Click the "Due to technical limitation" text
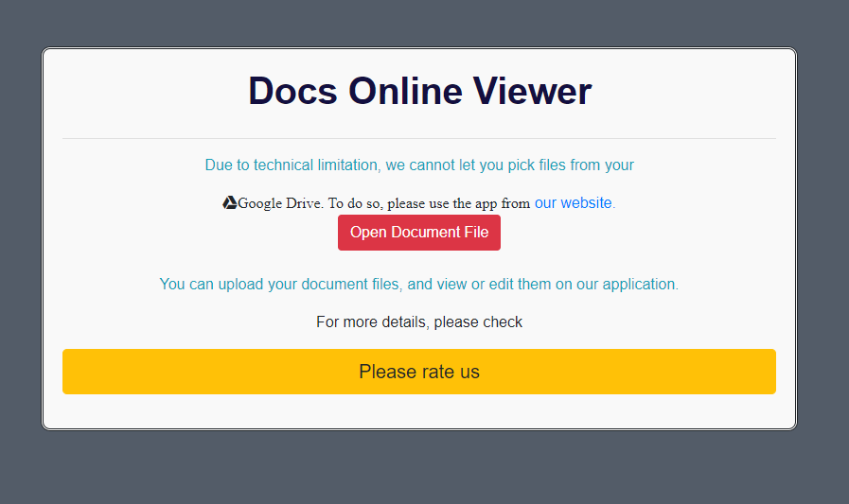The image size is (849, 504). pos(292,165)
